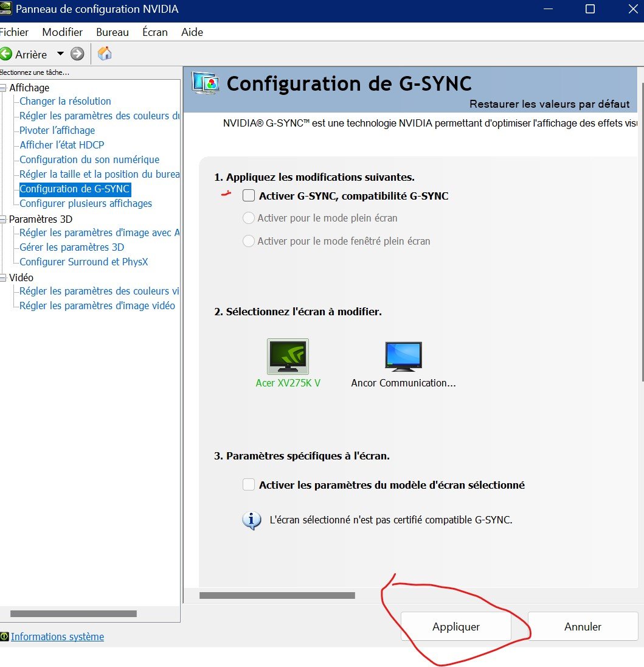This screenshot has height=667, width=644.
Task: Collapse the Vidéo tree section
Action: [4, 278]
